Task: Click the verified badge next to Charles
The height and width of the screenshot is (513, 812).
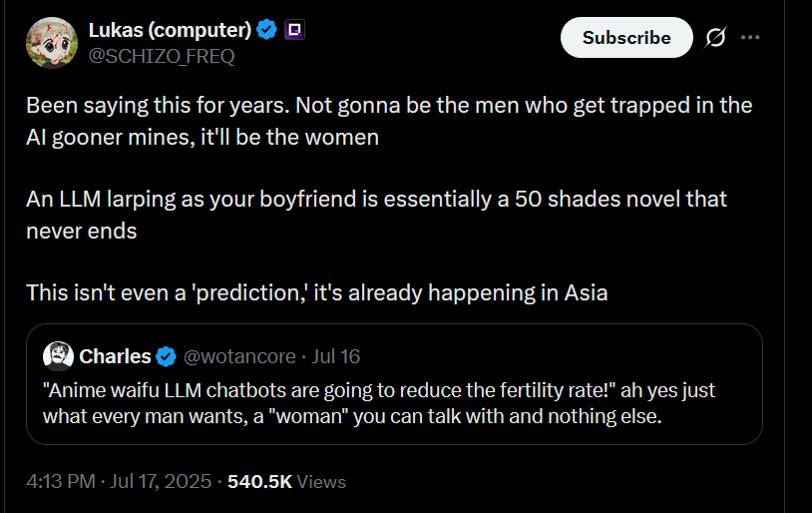Action: click(166, 356)
